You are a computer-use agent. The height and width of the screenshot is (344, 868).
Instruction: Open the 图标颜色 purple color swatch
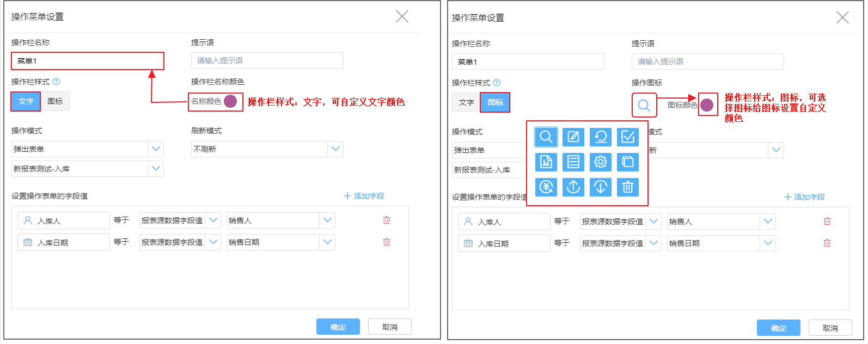(x=707, y=105)
